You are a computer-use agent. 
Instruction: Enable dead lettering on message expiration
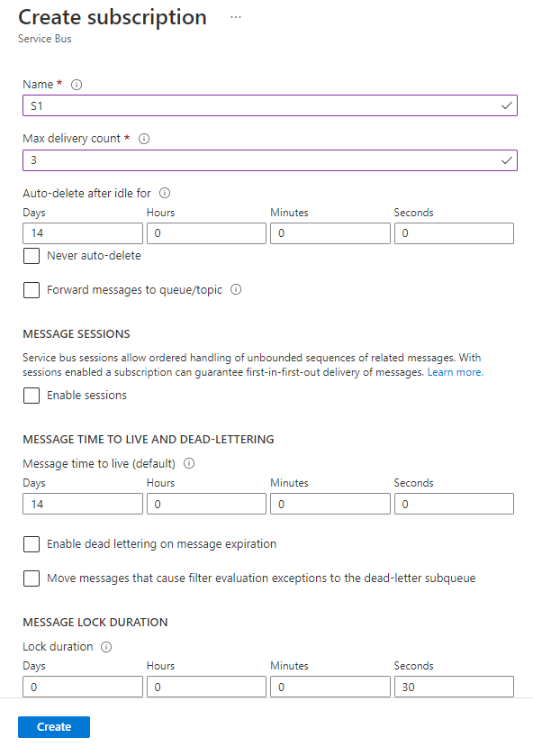click(x=32, y=544)
